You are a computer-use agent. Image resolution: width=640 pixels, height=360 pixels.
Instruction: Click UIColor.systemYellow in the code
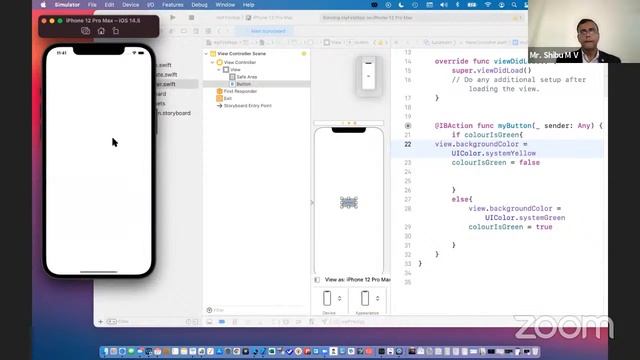tap(493, 153)
